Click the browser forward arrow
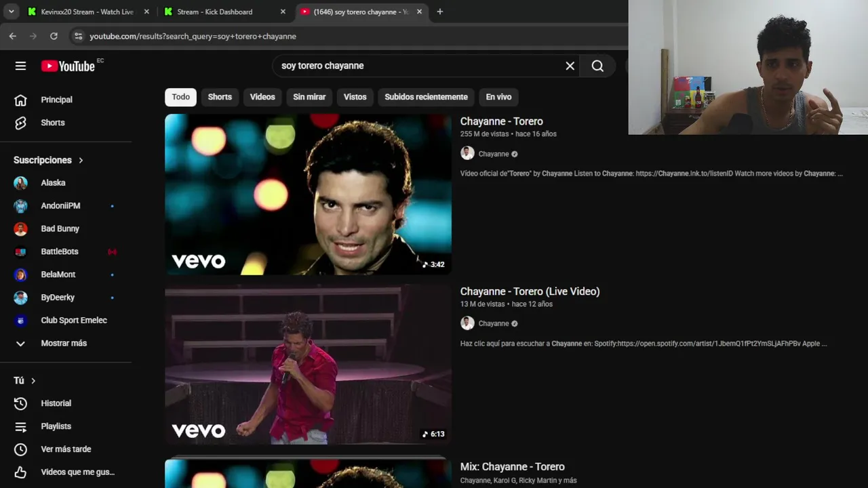This screenshot has width=868, height=488. pyautogui.click(x=33, y=36)
